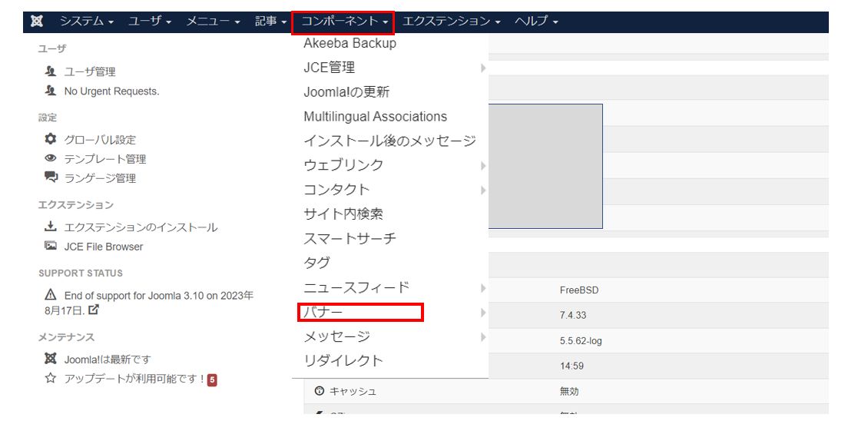The image size is (868, 434).
Task: Select ウェブリンク menu entry
Action: 343,165
